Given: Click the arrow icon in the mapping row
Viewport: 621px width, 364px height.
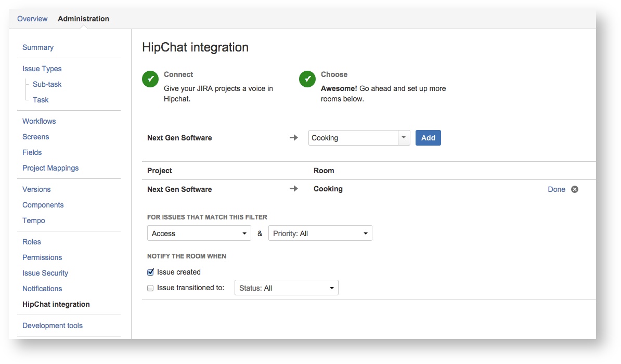Looking at the screenshot, I should click(x=294, y=189).
